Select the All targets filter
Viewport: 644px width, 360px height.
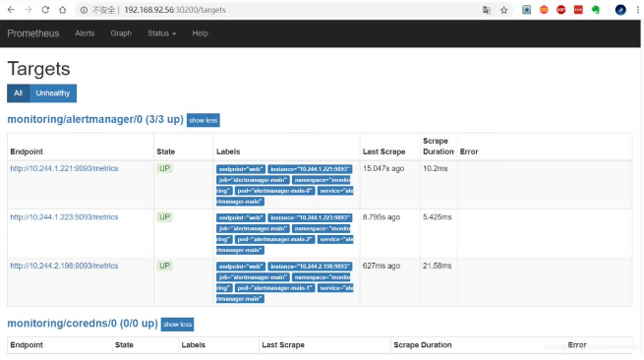(x=18, y=93)
